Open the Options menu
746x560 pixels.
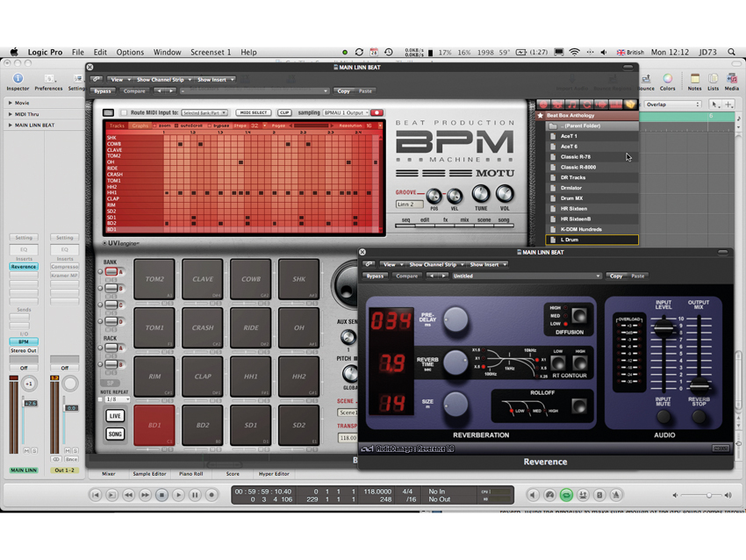tap(130, 52)
